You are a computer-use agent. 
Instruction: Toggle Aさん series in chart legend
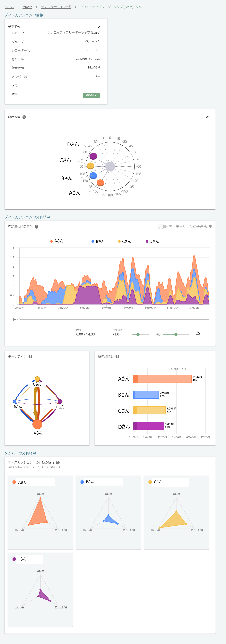[57, 241]
